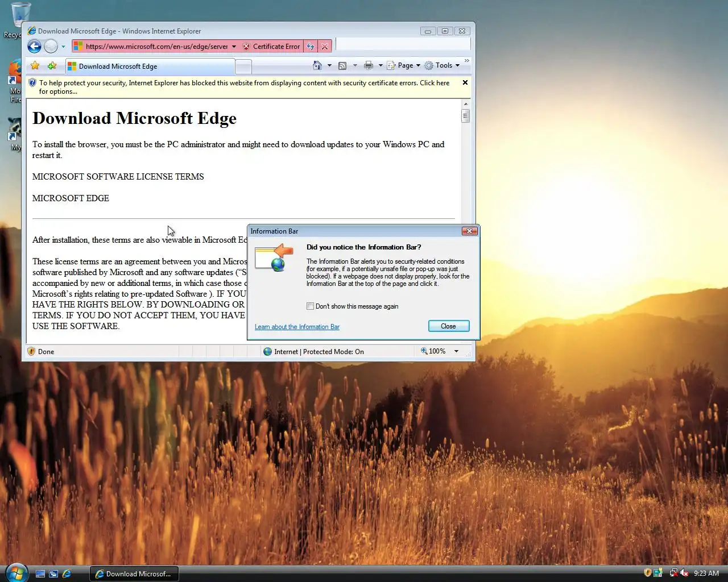Click the Windows Start orb
Screen dimensions: 728x582
16,572
